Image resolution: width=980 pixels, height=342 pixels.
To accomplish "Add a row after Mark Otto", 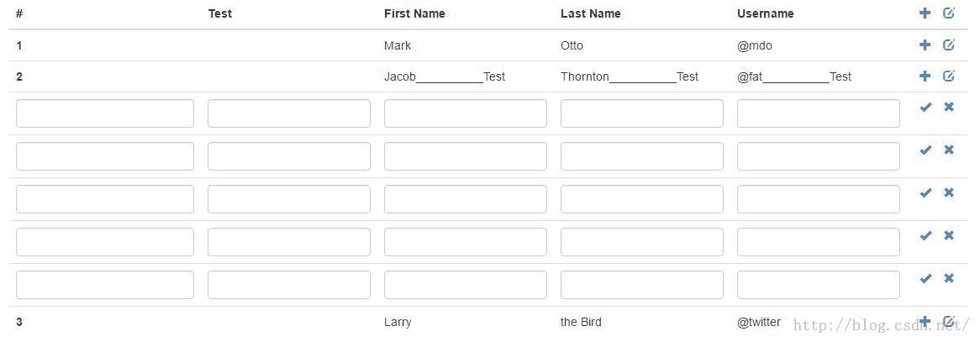I will pyautogui.click(x=925, y=45).
